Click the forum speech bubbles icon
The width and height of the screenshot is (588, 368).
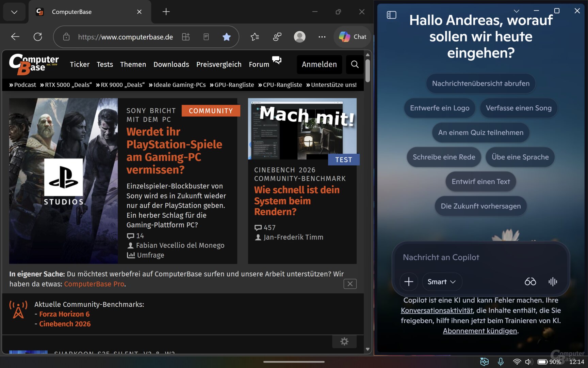(277, 60)
